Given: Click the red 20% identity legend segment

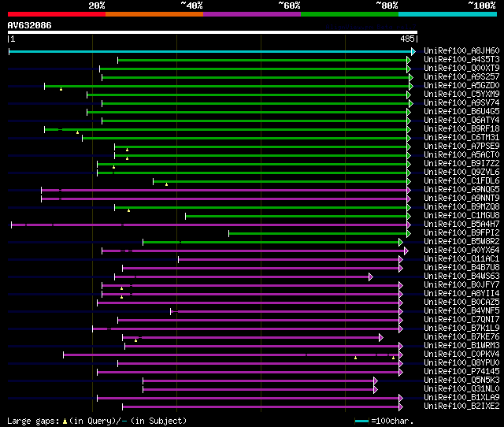Looking at the screenshot, I should tap(57, 14).
